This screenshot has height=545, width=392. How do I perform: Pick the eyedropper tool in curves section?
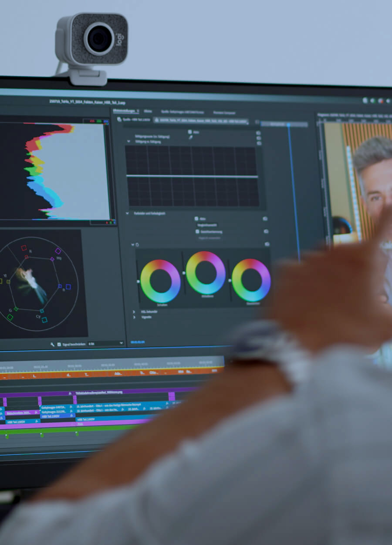[190, 137]
